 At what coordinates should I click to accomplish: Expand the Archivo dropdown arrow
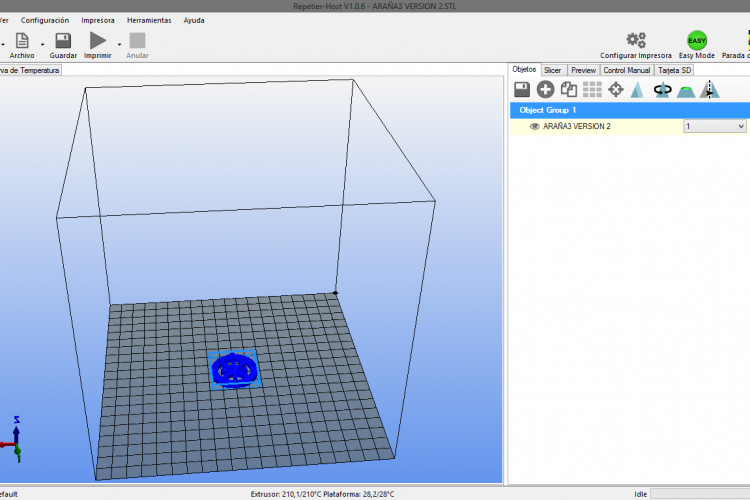pos(37,42)
